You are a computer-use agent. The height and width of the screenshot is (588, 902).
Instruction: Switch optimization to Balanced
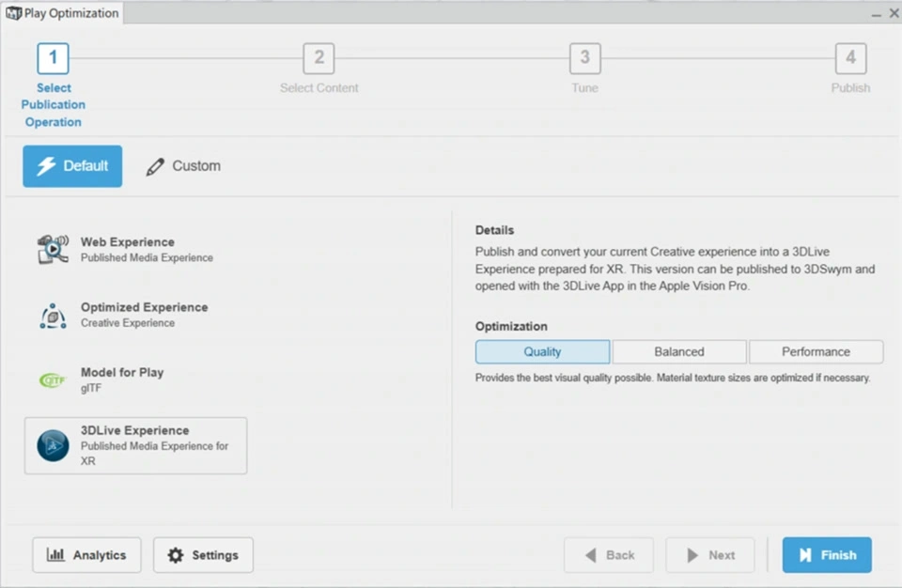pyautogui.click(x=678, y=352)
